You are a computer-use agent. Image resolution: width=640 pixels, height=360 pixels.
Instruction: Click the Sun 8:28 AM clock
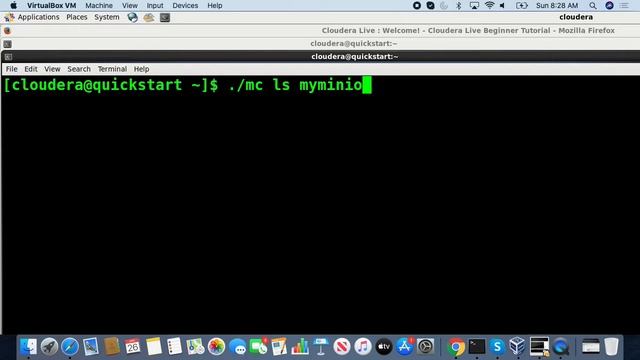[x=557, y=5]
